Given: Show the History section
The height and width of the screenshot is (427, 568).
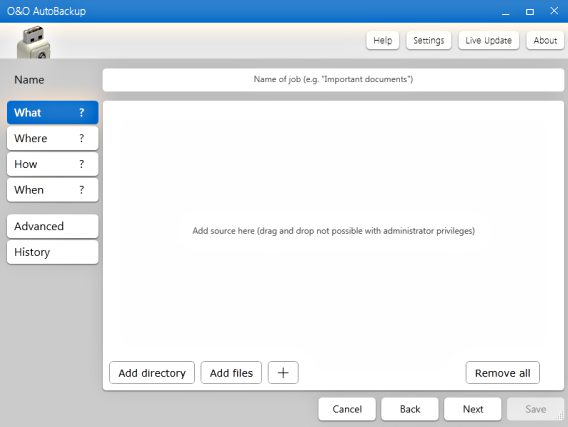Looking at the screenshot, I should [x=53, y=252].
